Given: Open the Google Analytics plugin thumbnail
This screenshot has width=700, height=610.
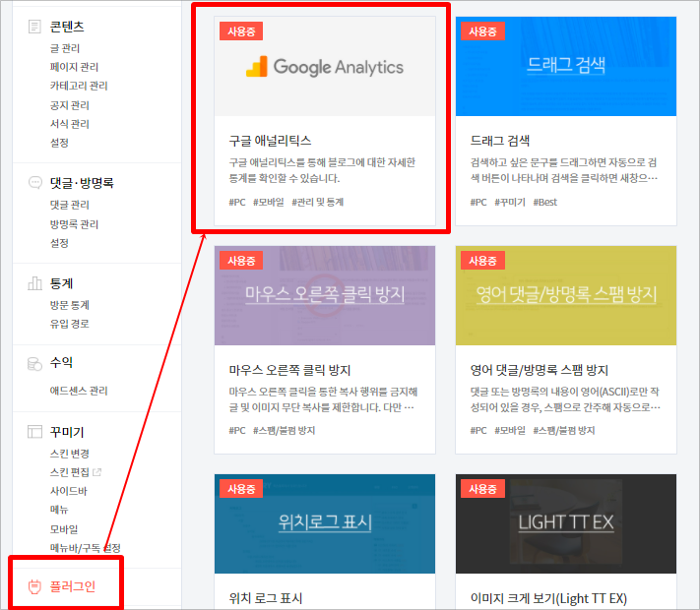Looking at the screenshot, I should click(325, 67).
